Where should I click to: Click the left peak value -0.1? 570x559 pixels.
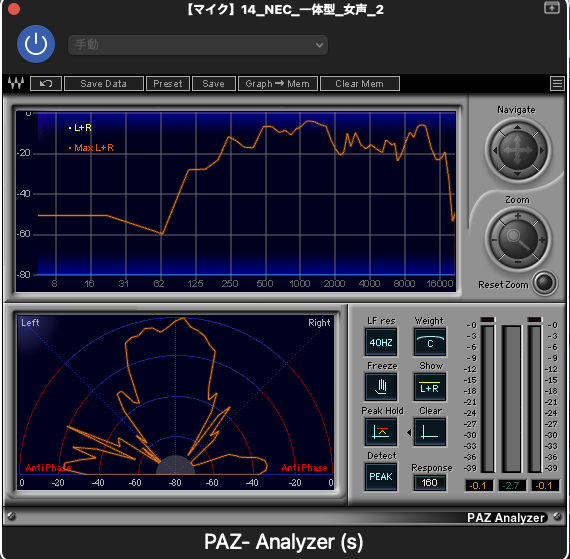click(x=478, y=485)
